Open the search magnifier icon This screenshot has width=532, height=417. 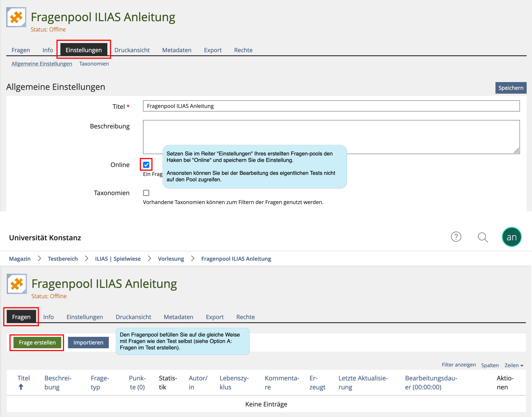pos(483,237)
